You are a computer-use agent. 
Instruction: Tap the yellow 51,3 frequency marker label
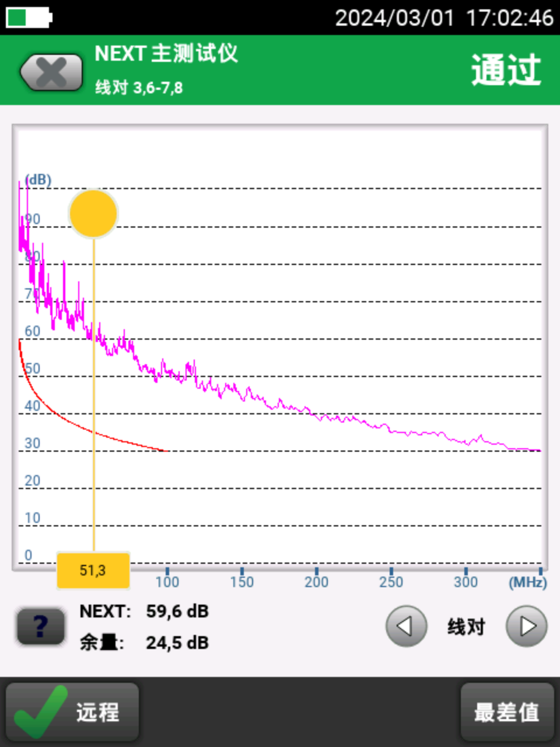tap(93, 570)
